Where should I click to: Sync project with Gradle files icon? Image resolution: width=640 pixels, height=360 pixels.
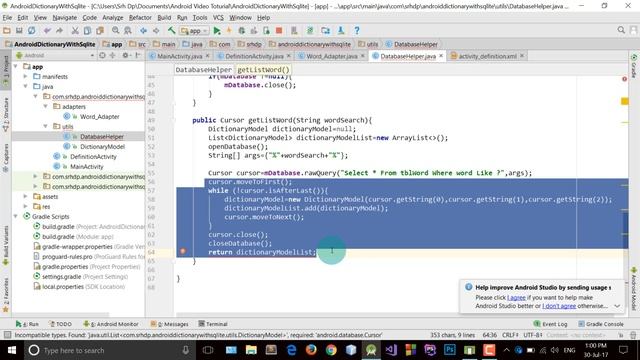tap(310, 31)
